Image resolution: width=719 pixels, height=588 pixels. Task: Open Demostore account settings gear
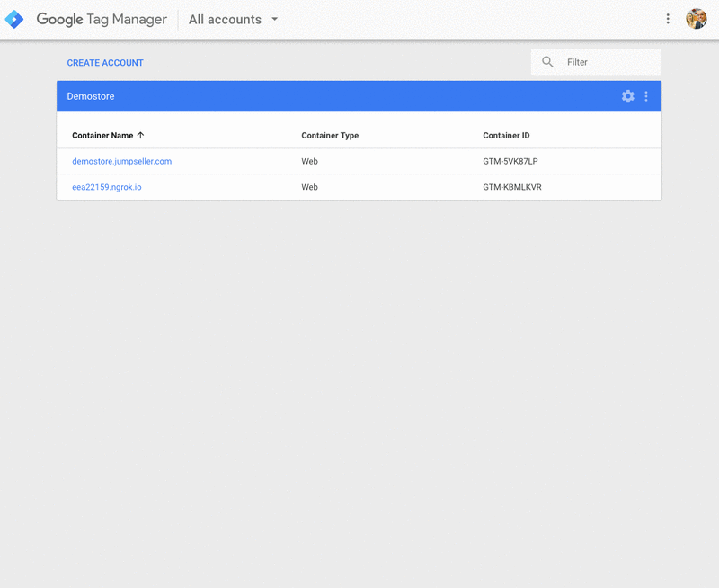(x=627, y=96)
